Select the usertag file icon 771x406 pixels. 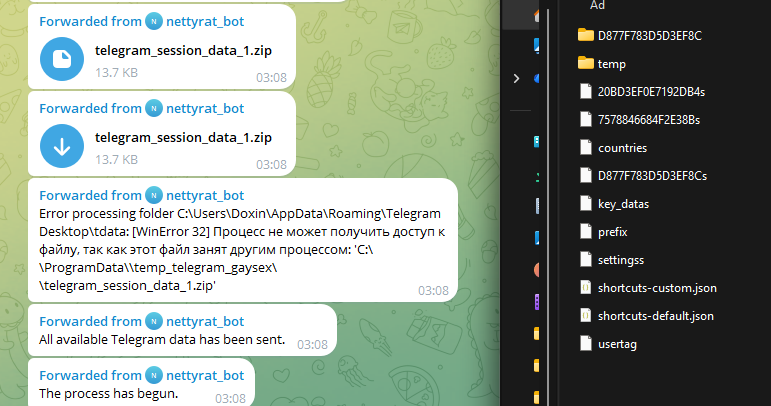586,344
